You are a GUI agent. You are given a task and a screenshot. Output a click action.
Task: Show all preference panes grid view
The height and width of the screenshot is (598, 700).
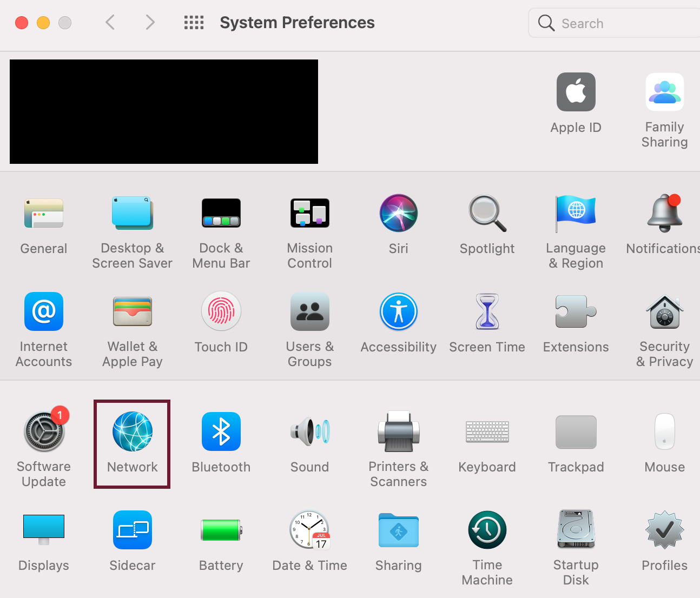(x=194, y=23)
